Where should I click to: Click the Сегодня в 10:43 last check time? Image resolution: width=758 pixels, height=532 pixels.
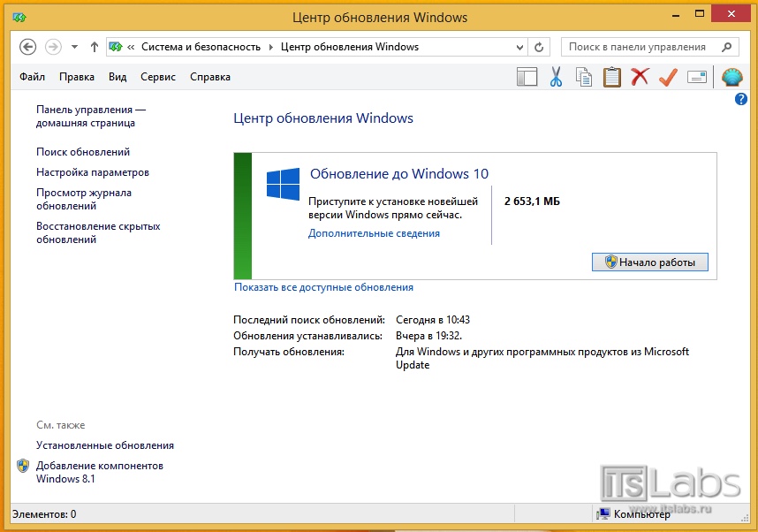[433, 320]
